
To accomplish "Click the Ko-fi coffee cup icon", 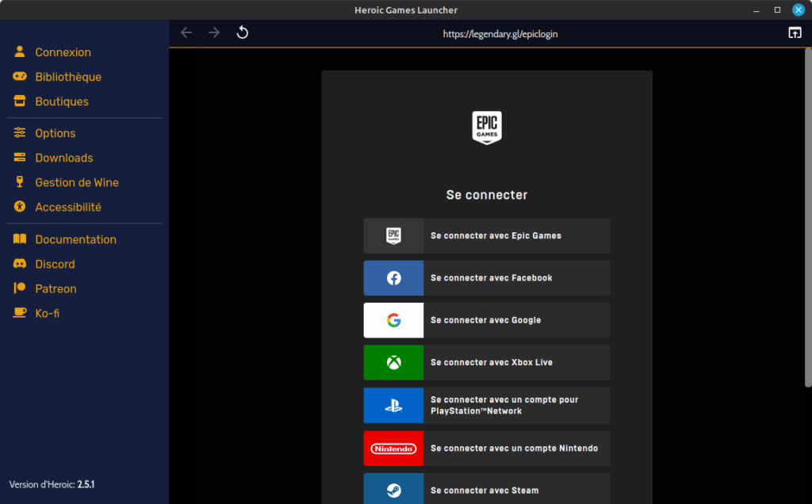I will click(20, 313).
